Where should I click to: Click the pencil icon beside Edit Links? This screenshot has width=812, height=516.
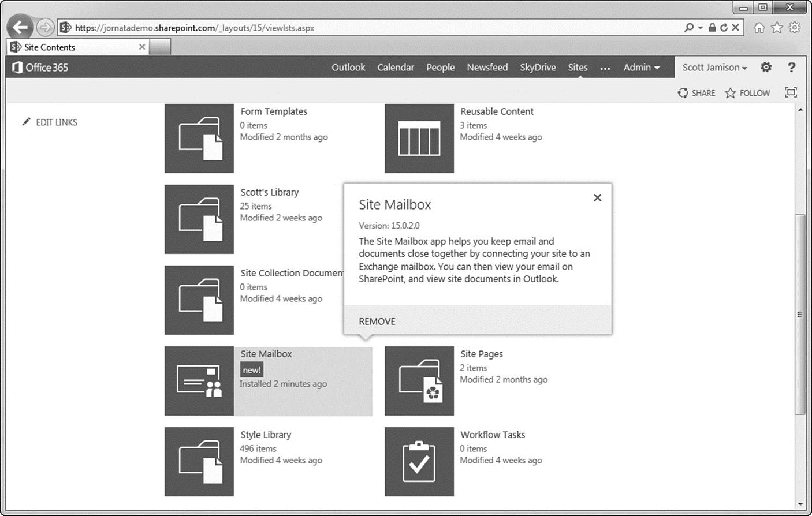pos(26,122)
